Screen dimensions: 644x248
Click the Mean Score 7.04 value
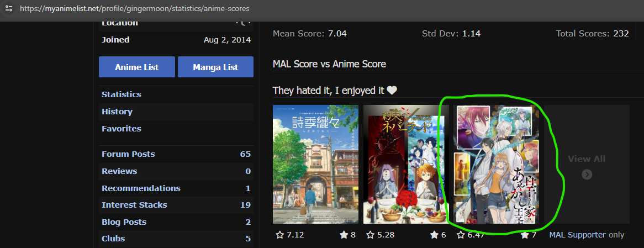(337, 34)
